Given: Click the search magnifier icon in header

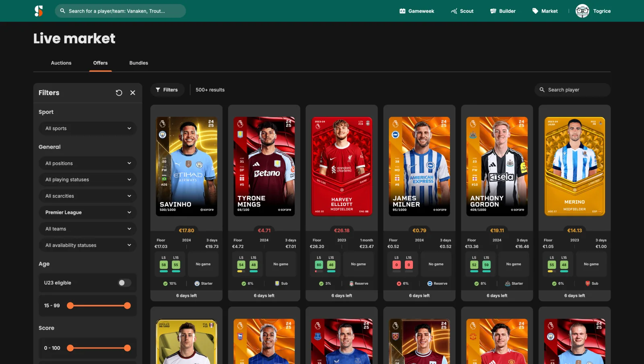Looking at the screenshot, I should click(x=62, y=11).
